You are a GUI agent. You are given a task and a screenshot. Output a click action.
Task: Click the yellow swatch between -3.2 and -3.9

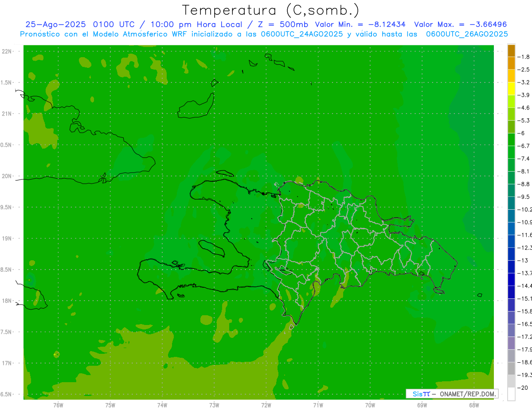511,89
